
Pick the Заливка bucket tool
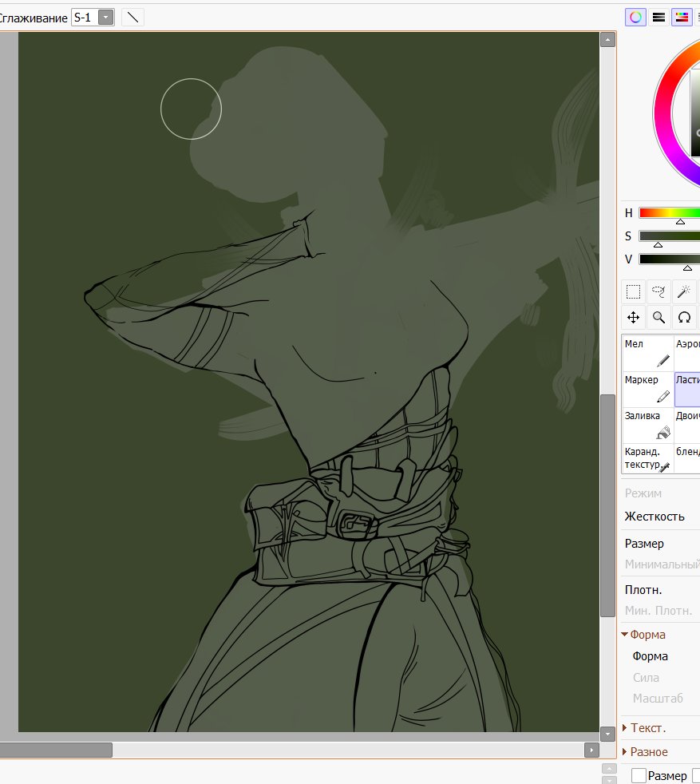648,425
